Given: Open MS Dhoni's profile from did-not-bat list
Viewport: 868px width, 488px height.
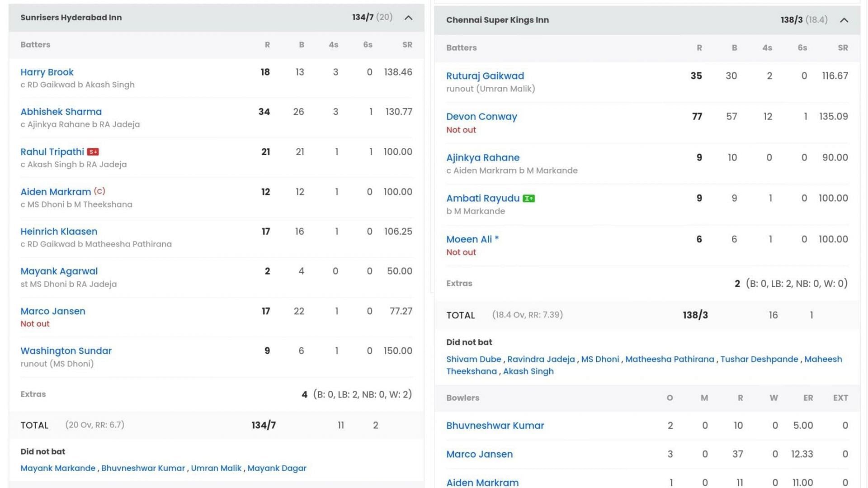Looking at the screenshot, I should (x=600, y=360).
